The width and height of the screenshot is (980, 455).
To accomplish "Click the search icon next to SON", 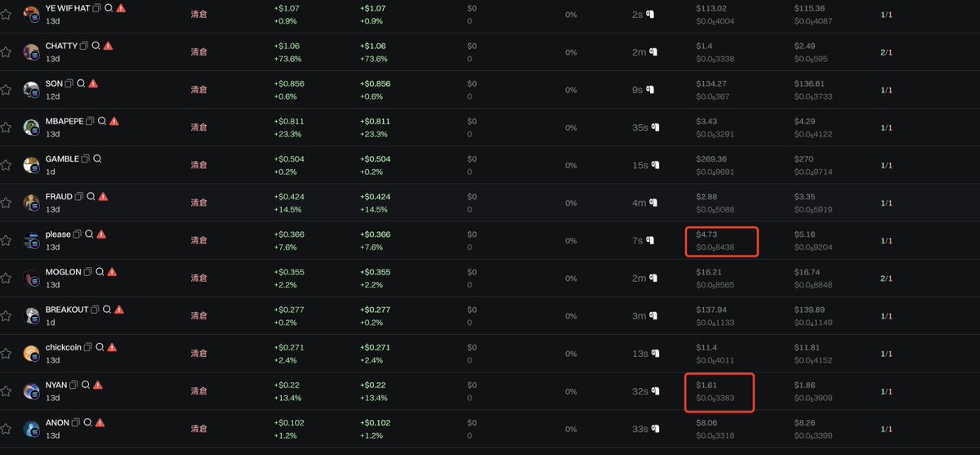I will 81,83.
